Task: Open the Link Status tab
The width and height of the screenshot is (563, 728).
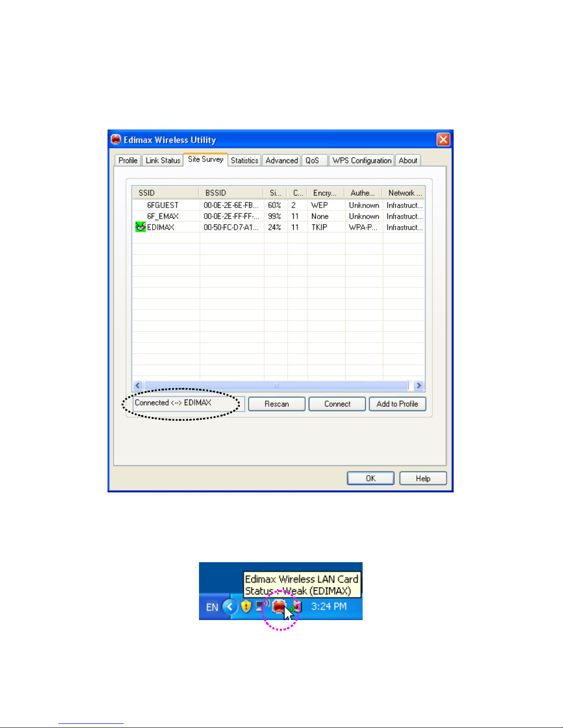Action: point(163,160)
